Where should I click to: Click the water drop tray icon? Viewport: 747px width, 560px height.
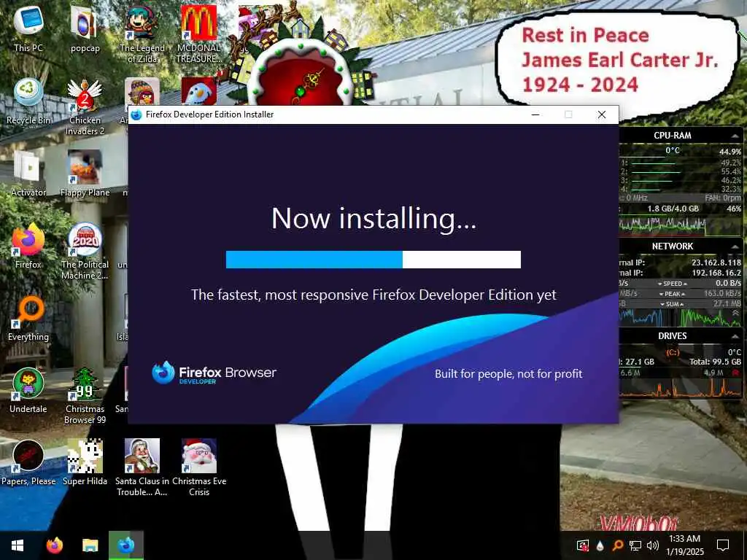coord(600,545)
